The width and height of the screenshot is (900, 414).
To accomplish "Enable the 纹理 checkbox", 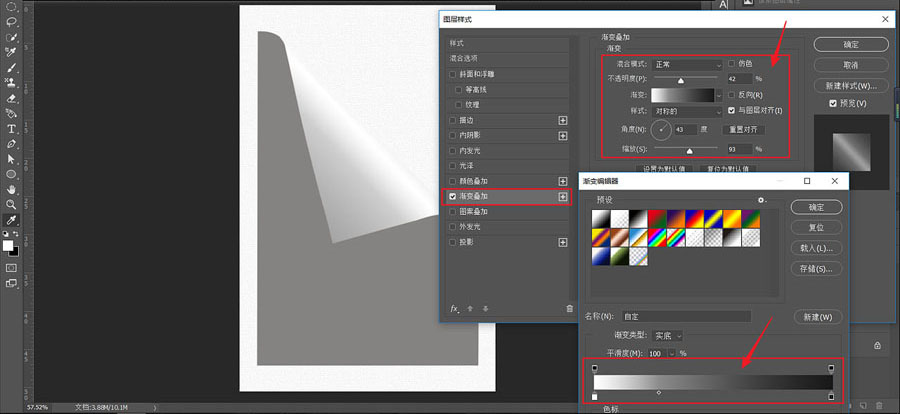I will pyautogui.click(x=459, y=105).
